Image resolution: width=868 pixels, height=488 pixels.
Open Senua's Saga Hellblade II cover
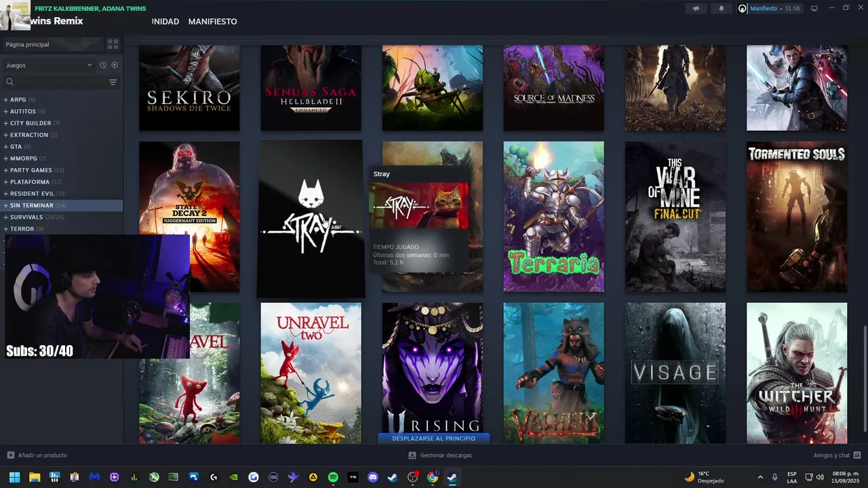pyautogui.click(x=311, y=87)
